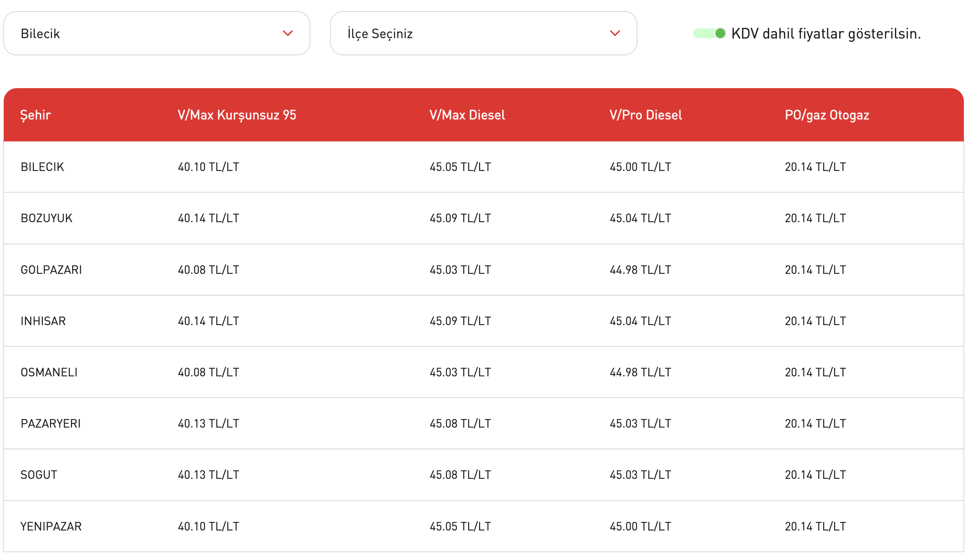This screenshot has height=560, width=970.
Task: Select the PAZARYERI row name
Action: coord(50,423)
